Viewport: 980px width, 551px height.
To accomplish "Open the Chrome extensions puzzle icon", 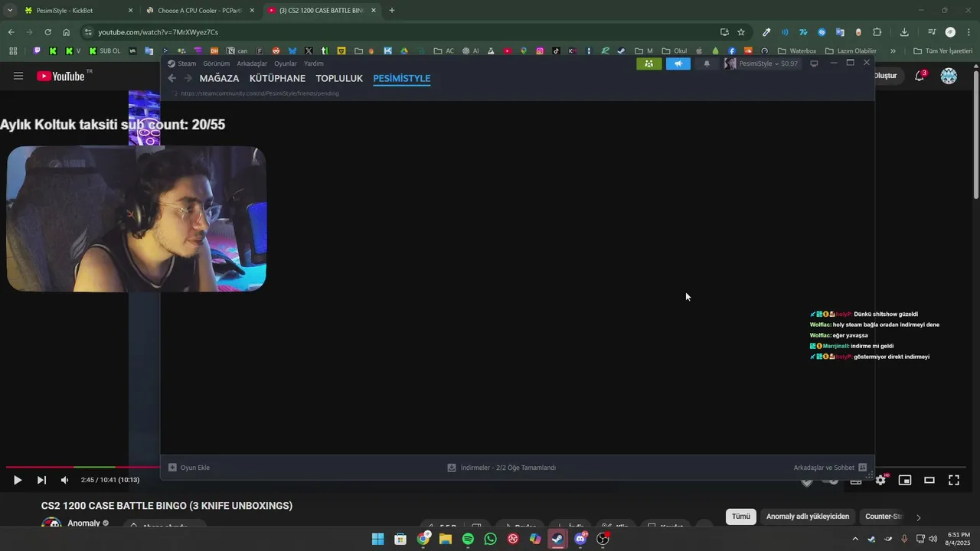I will point(877,32).
